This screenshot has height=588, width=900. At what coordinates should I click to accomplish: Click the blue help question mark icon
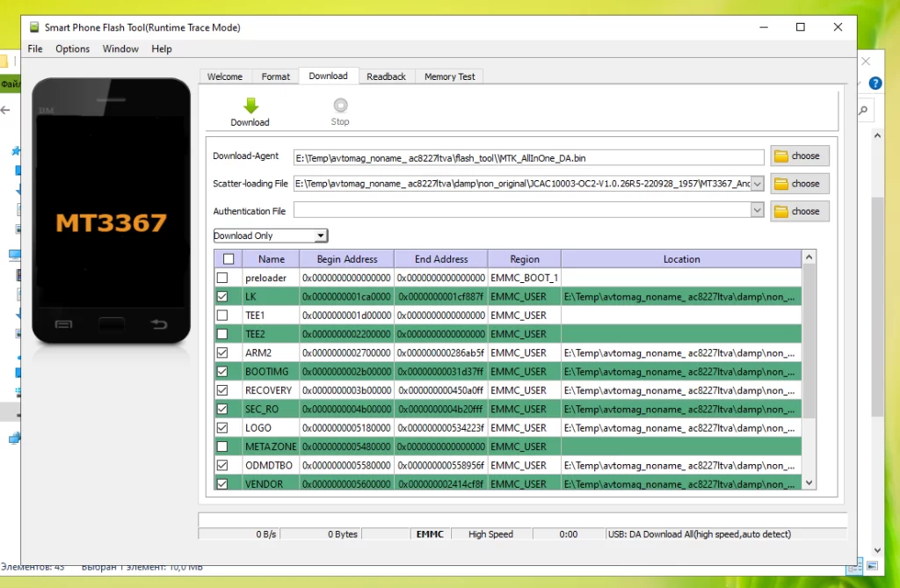coord(875,83)
